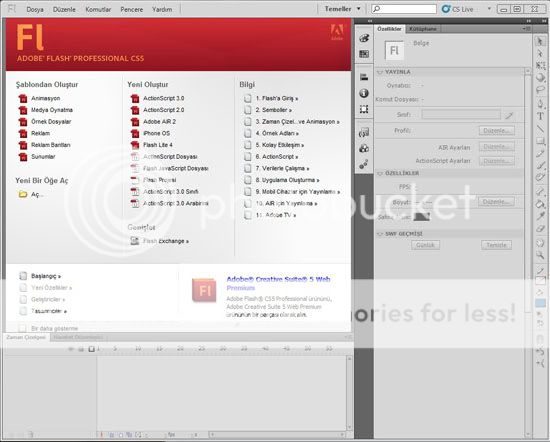Collapse the SWF GEÇMİŞİ section
This screenshot has height=442, width=550.
click(380, 234)
